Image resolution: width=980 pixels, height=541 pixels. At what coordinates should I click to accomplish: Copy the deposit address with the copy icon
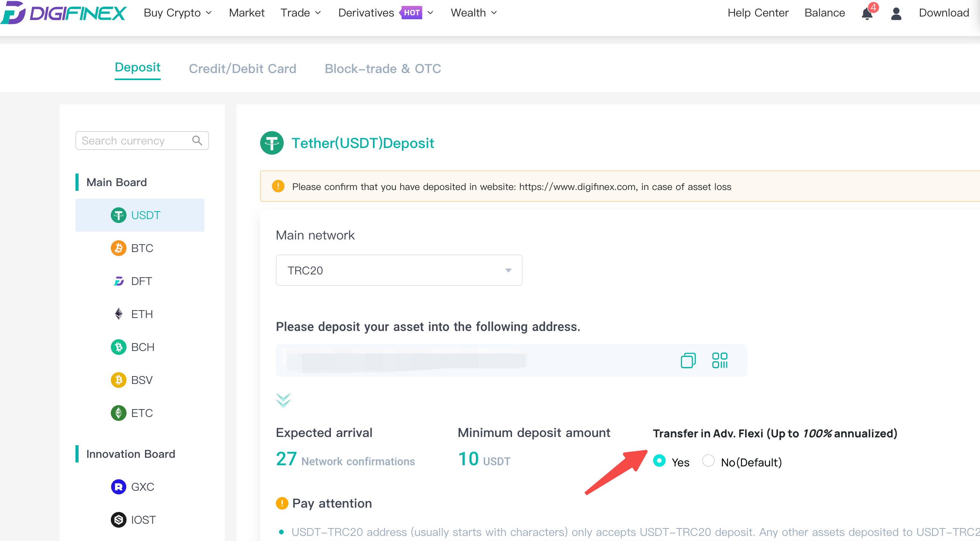[688, 360]
